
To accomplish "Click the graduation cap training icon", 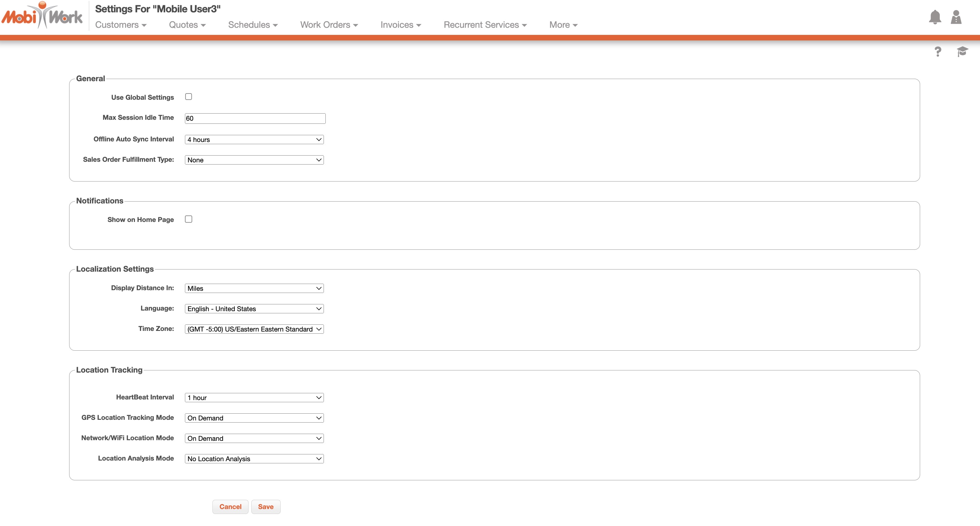I will coord(962,51).
